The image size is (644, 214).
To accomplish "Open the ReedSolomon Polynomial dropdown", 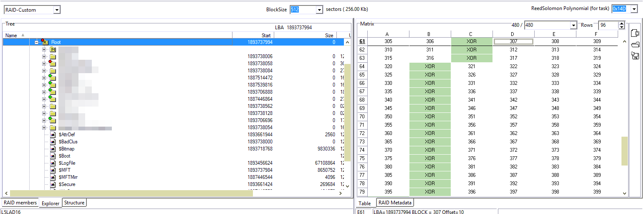I will click(x=634, y=9).
